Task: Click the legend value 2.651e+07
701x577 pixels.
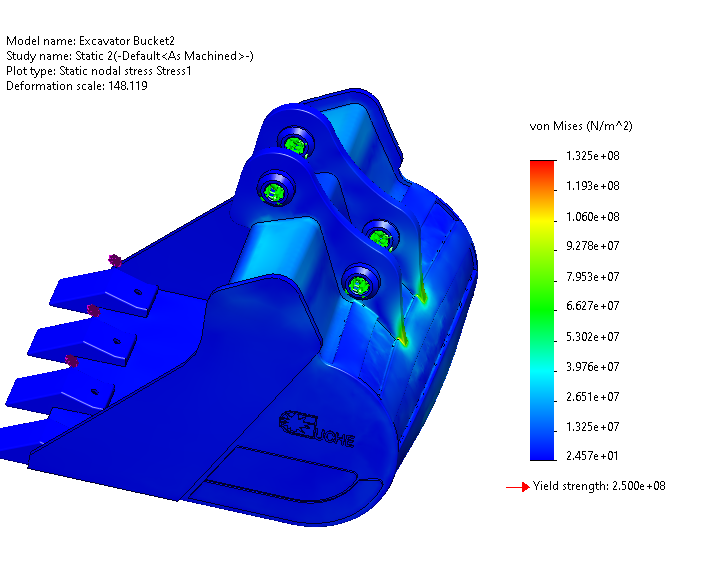Action: [x=593, y=397]
